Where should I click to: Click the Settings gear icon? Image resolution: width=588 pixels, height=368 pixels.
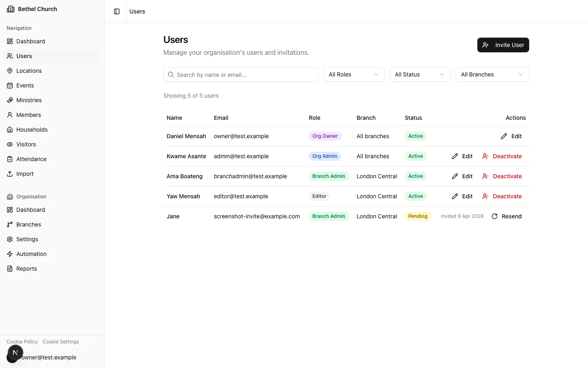click(x=10, y=239)
